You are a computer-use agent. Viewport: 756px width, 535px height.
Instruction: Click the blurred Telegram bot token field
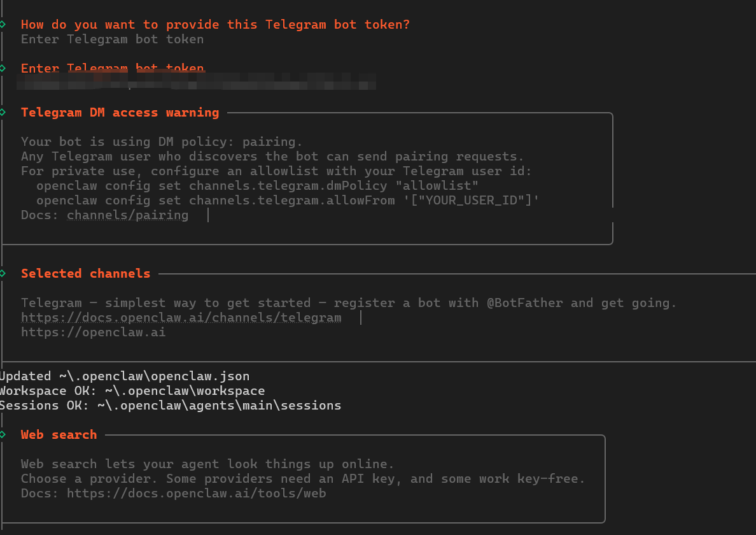point(196,82)
